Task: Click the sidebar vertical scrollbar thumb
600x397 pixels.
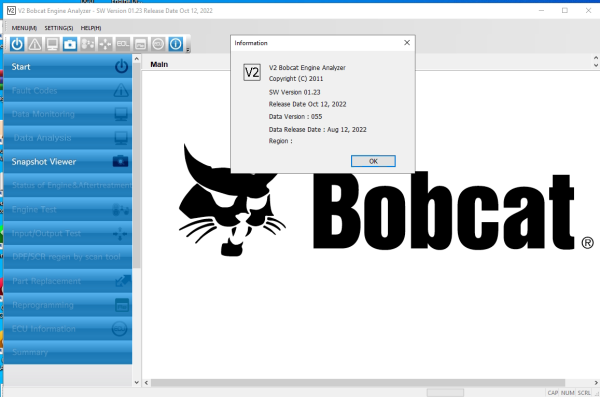Action: point(137,165)
